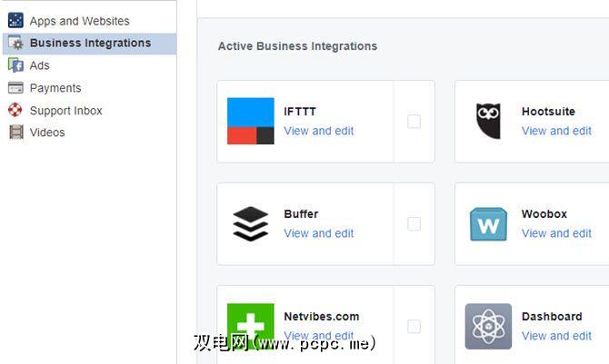Open the Business Integrations settings section

[90, 43]
